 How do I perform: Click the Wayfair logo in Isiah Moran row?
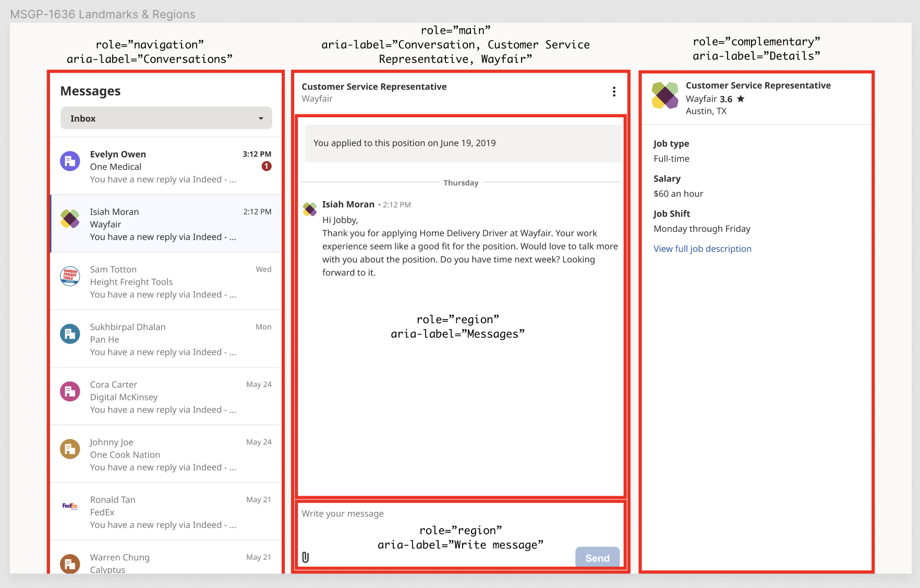(x=70, y=218)
